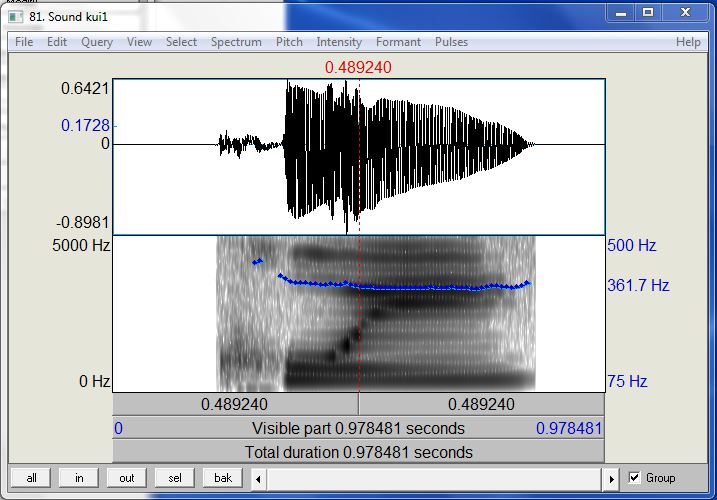This screenshot has height=500, width=717.
Task: Open the Pulses menu
Action: [x=451, y=42]
